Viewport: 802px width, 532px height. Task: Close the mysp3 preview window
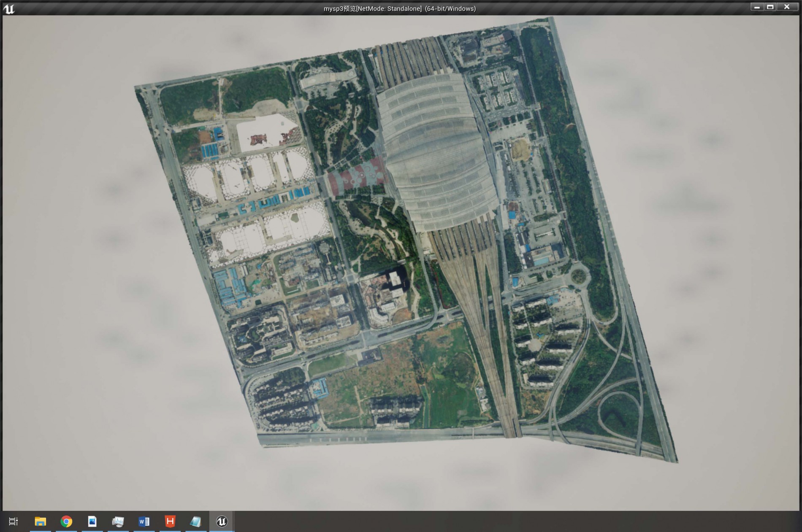point(787,7)
